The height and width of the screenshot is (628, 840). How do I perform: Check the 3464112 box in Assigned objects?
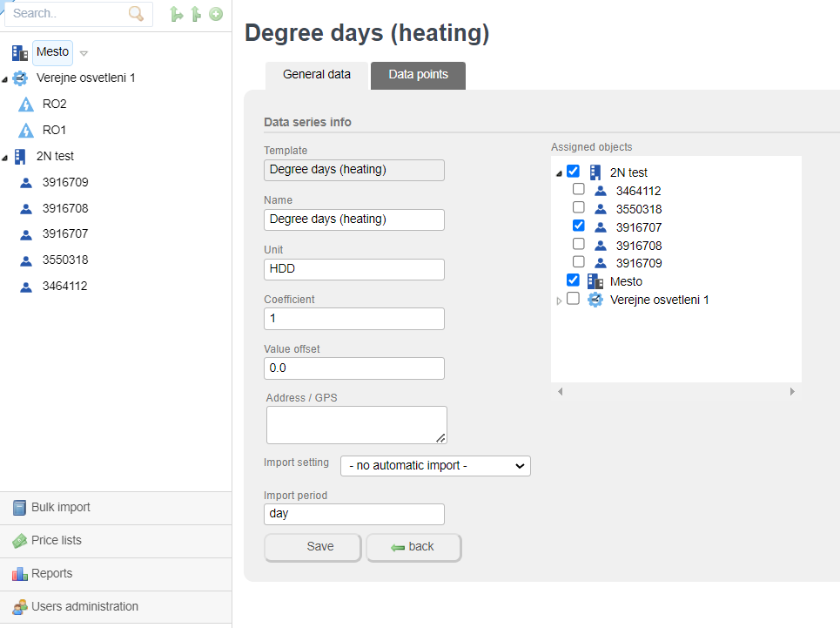point(578,189)
